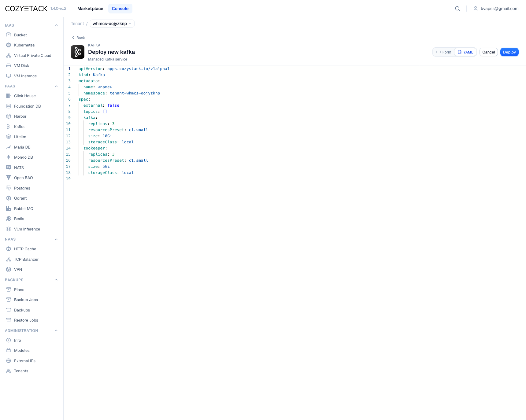Click the <name> placeholder in YAML
Screen dimensions: 526x420
[x=105, y=87]
